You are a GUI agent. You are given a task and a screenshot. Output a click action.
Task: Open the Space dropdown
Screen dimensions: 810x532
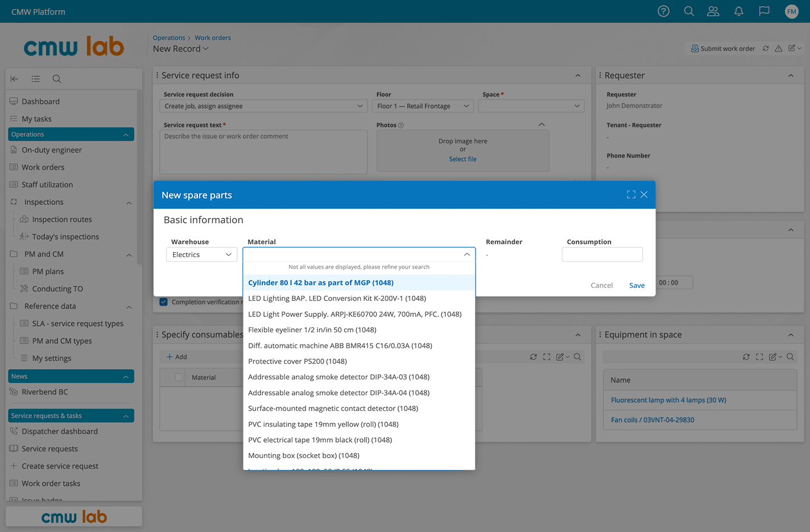coord(531,106)
